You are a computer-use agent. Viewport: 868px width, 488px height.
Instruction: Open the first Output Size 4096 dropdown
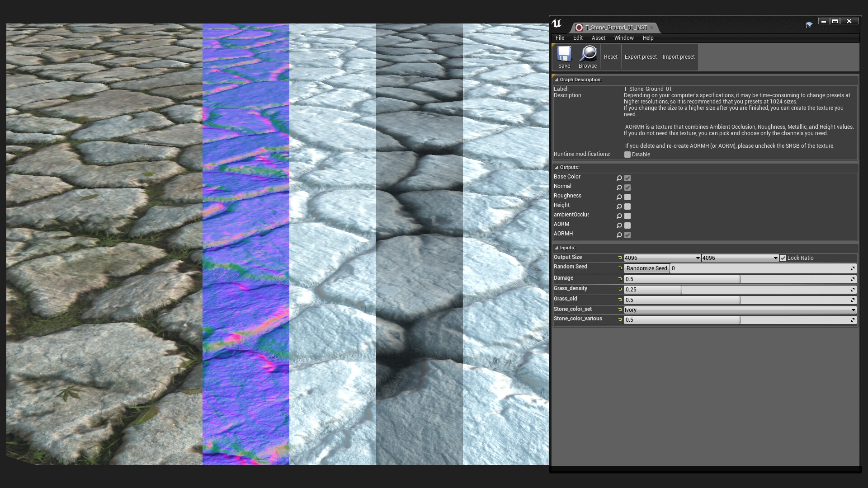[662, 258]
